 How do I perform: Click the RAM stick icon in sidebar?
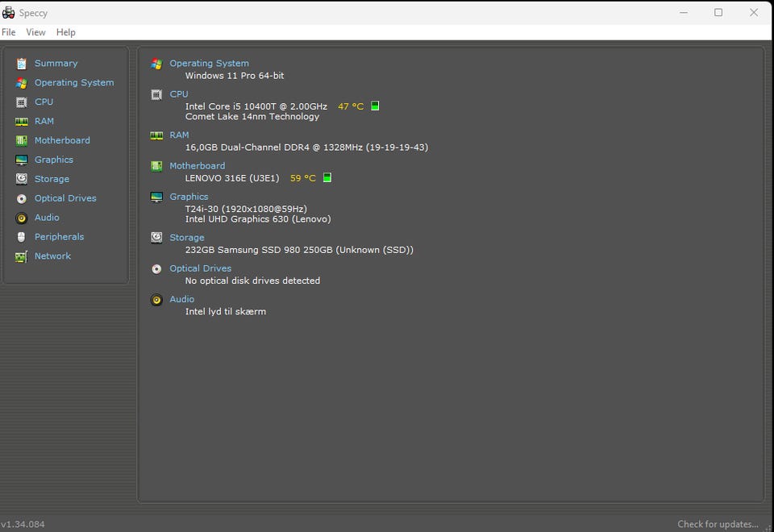(x=21, y=122)
